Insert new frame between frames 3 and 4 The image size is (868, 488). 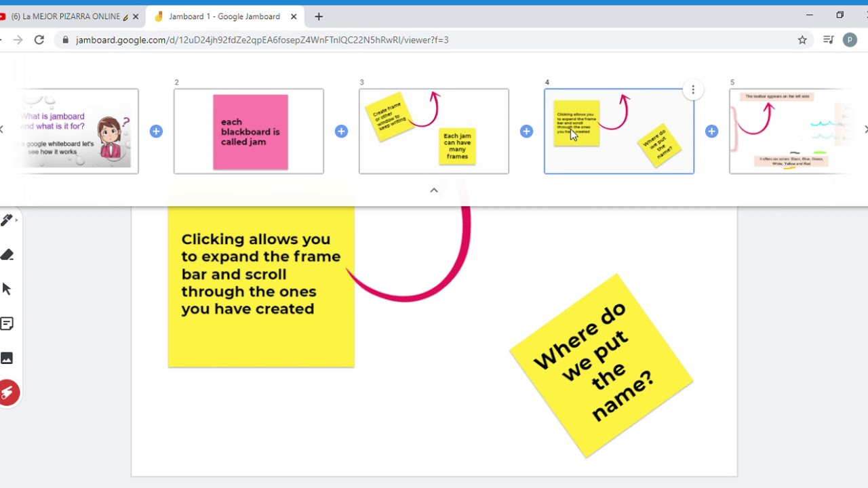(x=526, y=131)
